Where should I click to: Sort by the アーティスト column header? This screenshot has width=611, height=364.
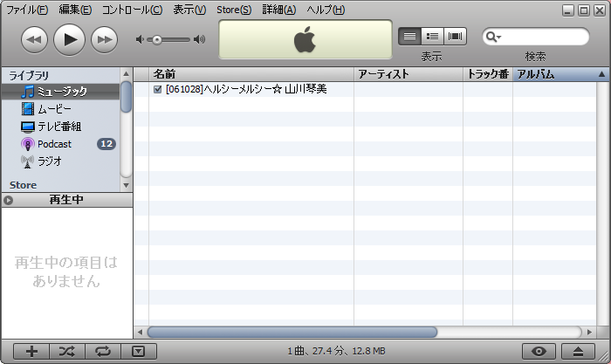point(408,74)
